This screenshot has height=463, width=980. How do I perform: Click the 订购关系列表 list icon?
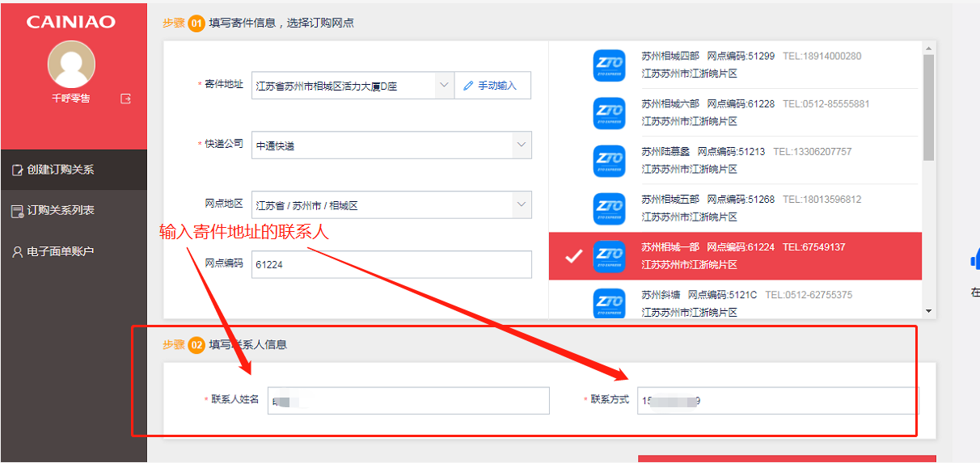[17, 211]
